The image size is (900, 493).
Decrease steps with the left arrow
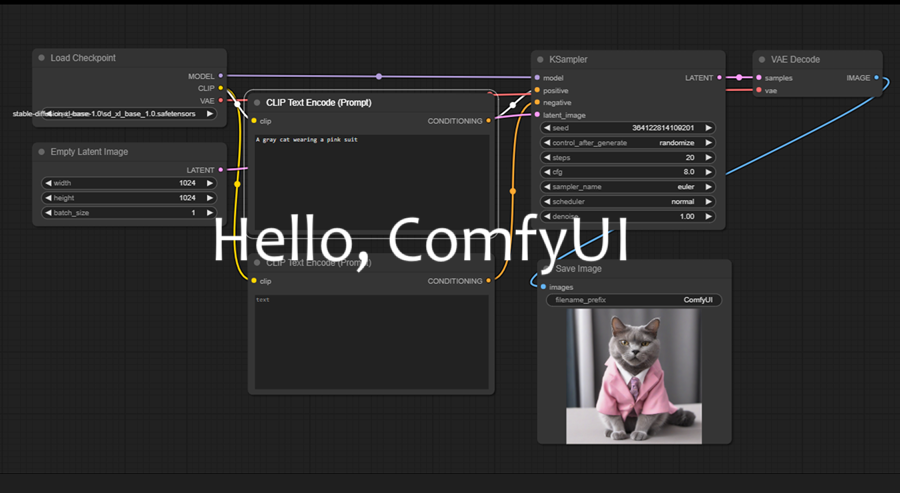547,157
